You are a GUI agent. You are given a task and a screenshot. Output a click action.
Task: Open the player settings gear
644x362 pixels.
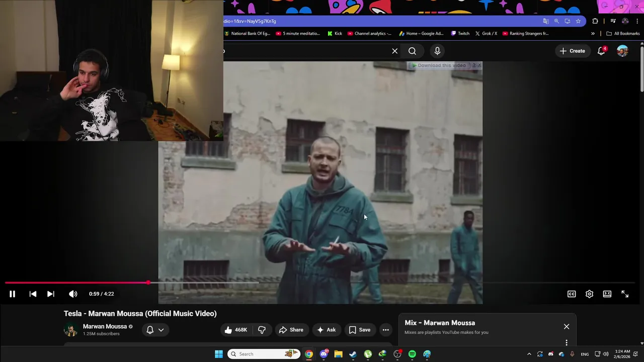[x=589, y=294]
